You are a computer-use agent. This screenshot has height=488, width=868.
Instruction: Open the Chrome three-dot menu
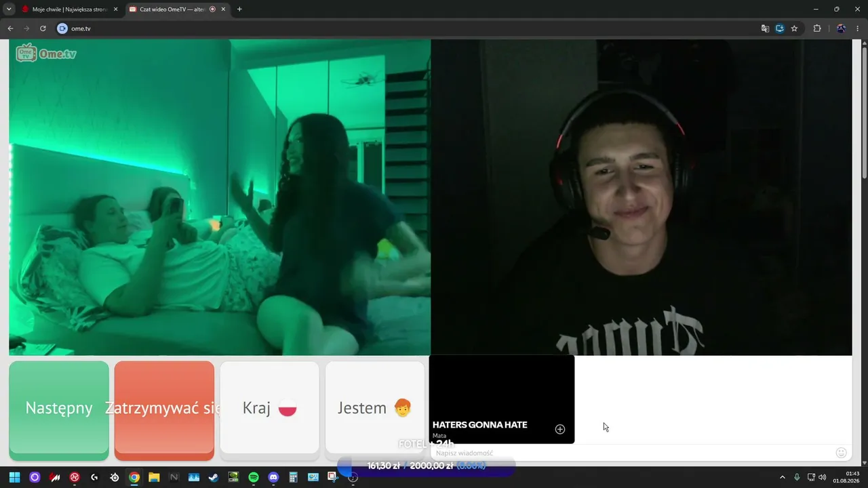click(857, 28)
